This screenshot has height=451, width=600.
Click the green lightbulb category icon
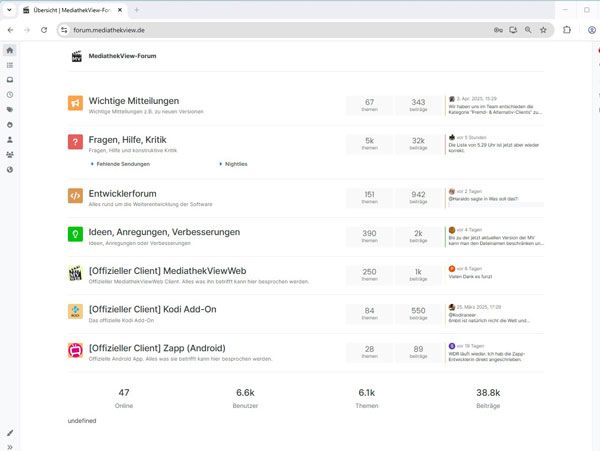click(75, 234)
